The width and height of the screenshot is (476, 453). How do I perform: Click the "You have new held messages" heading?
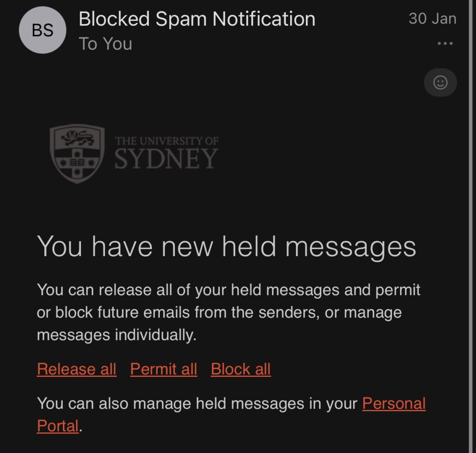point(226,246)
